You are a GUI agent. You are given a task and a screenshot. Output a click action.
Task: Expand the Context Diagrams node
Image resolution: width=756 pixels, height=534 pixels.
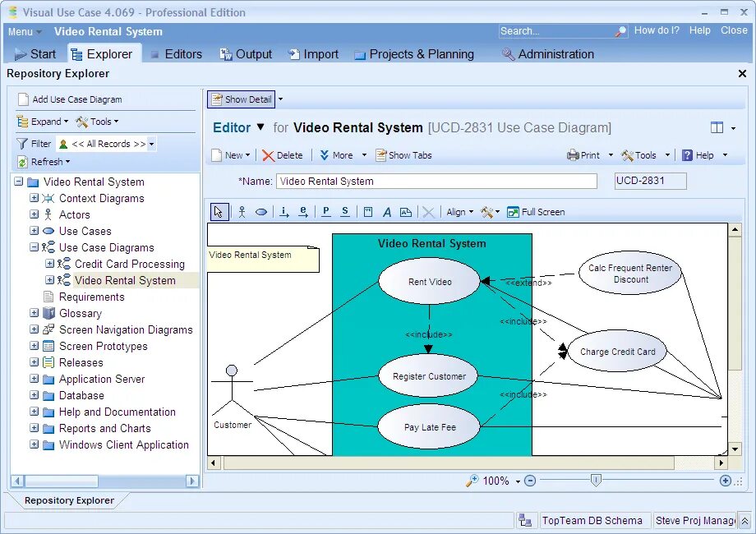pos(34,198)
